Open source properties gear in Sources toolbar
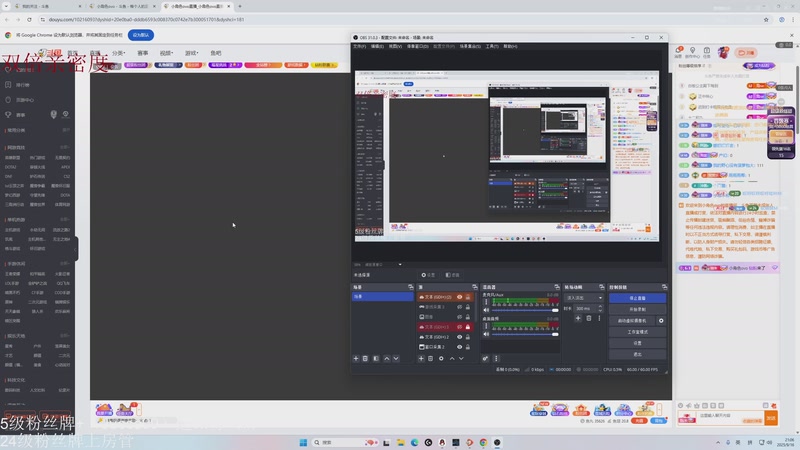Image resolution: width=800 pixels, height=450 pixels. (x=441, y=359)
